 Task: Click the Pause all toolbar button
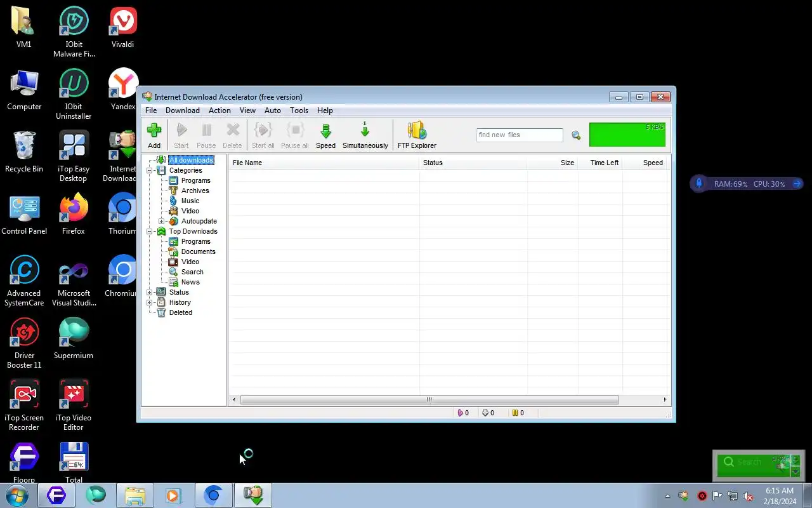[x=295, y=136]
